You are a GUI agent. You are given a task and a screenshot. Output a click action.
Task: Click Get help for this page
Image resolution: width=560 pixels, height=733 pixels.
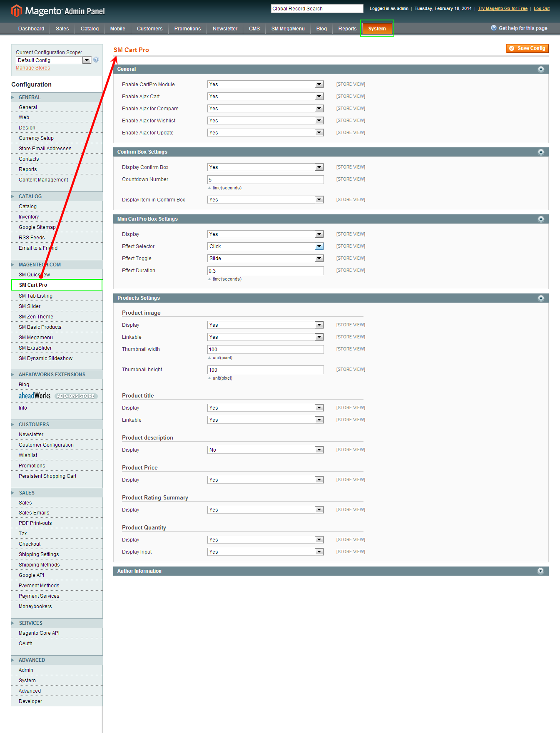523,28
